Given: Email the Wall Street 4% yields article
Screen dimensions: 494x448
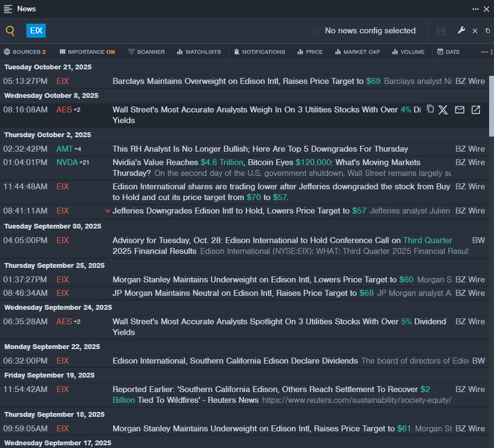Looking at the screenshot, I should (460, 110).
